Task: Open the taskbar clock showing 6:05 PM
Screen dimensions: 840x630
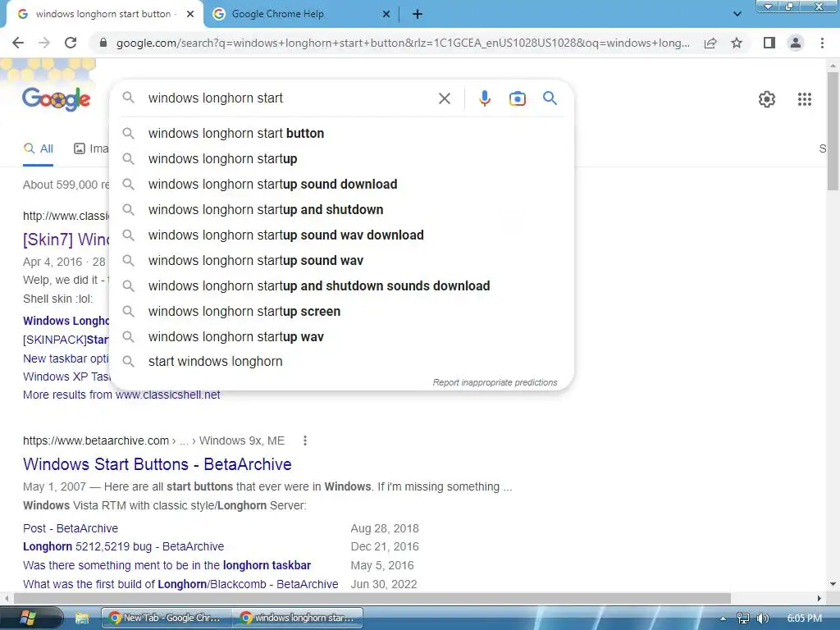Action: (x=804, y=619)
